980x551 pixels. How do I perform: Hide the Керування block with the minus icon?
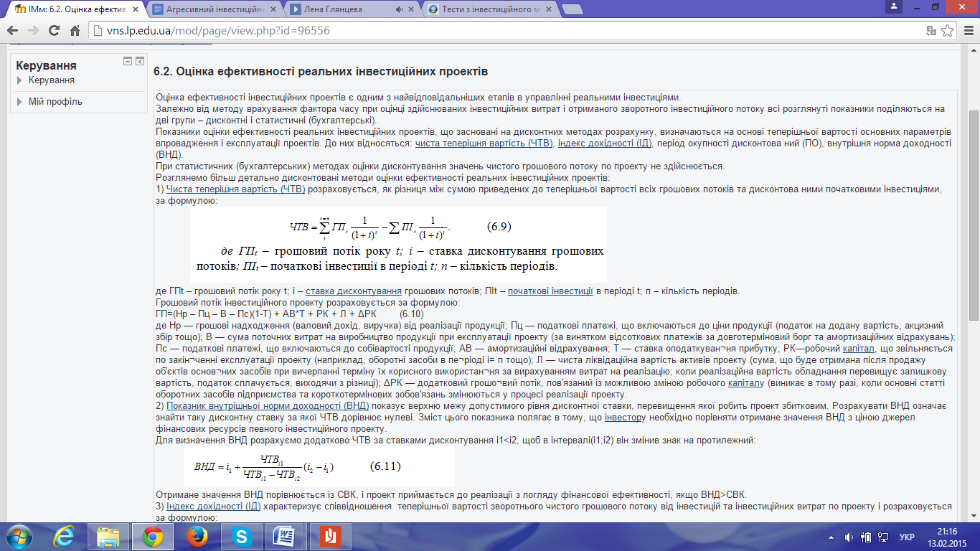click(x=128, y=61)
